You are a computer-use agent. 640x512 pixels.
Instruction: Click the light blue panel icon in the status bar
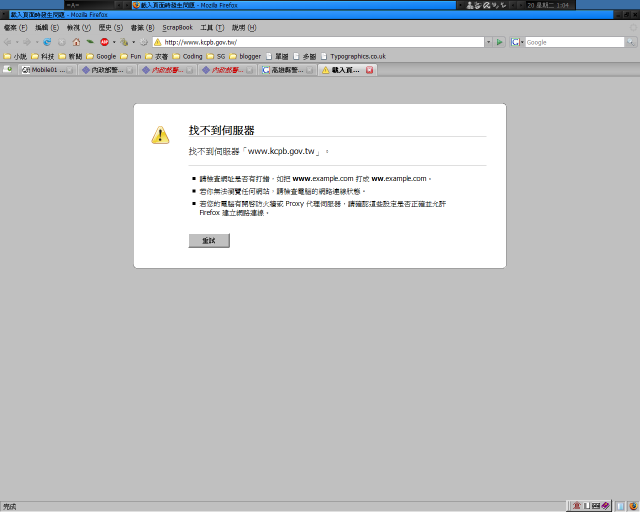[x=620, y=506]
